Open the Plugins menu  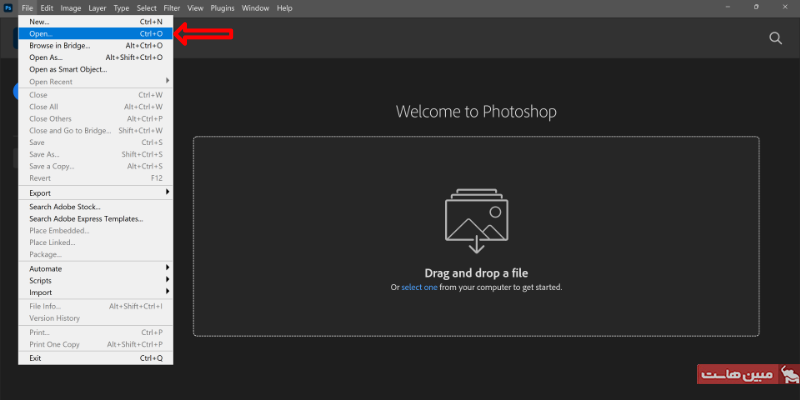pos(223,8)
